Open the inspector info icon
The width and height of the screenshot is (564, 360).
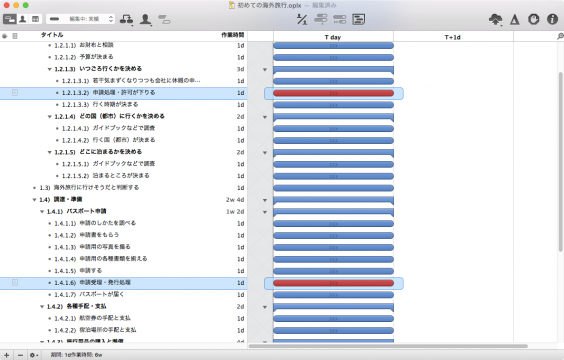552,19
